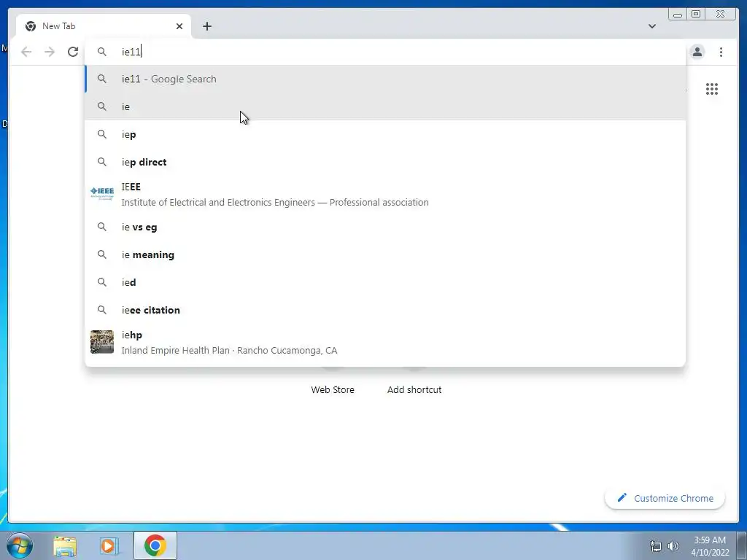This screenshot has width=747, height=560.
Task: Close the New Tab tab
Action: tap(179, 26)
